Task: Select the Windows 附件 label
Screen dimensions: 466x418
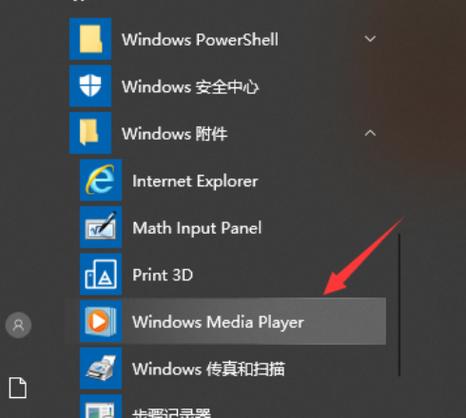Action: [x=175, y=134]
